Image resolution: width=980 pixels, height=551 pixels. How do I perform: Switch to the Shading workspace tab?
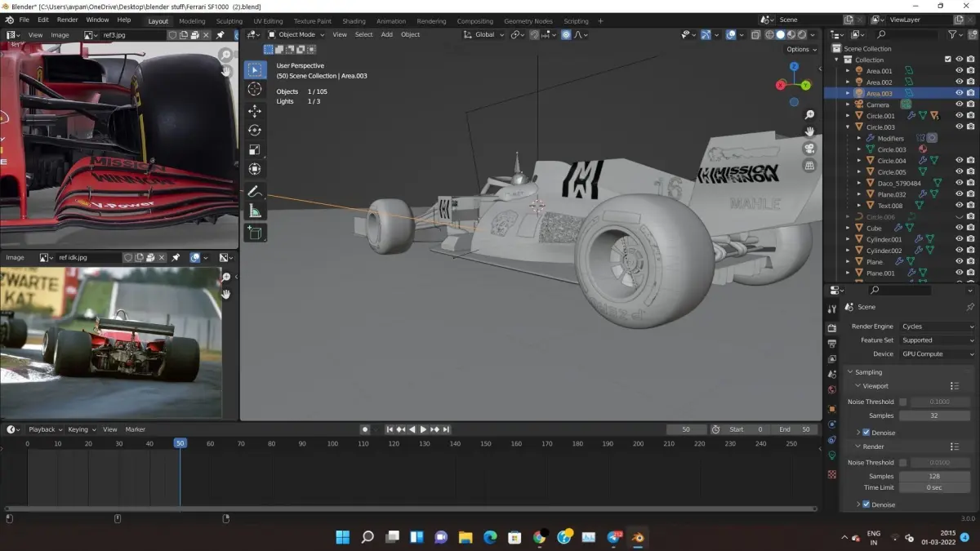click(354, 21)
